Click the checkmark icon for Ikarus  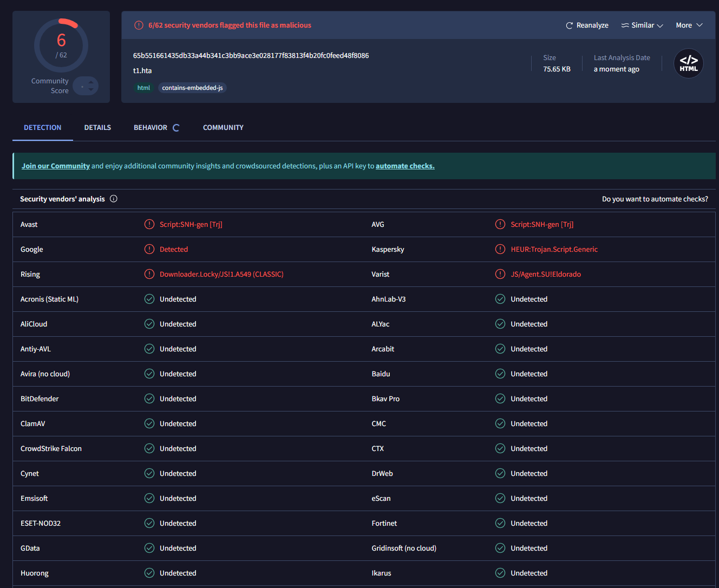[x=500, y=573]
